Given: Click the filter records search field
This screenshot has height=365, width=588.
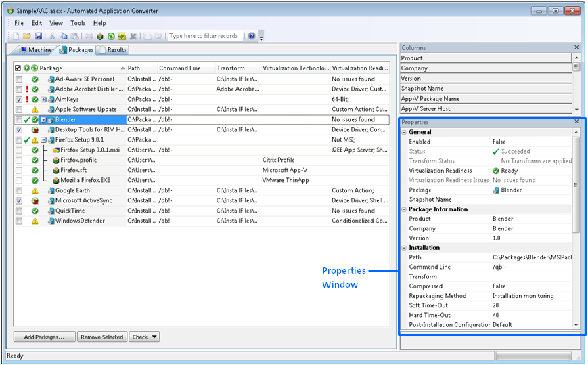Looking at the screenshot, I should tap(205, 36).
